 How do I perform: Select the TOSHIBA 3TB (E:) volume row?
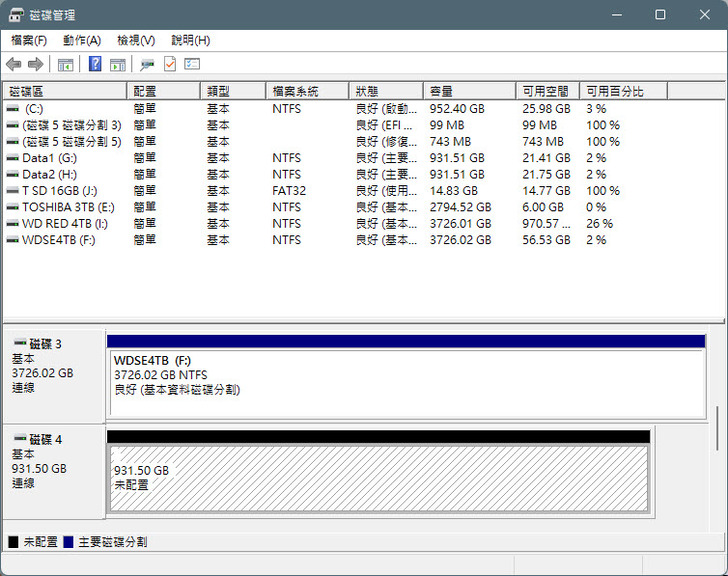pos(68,207)
